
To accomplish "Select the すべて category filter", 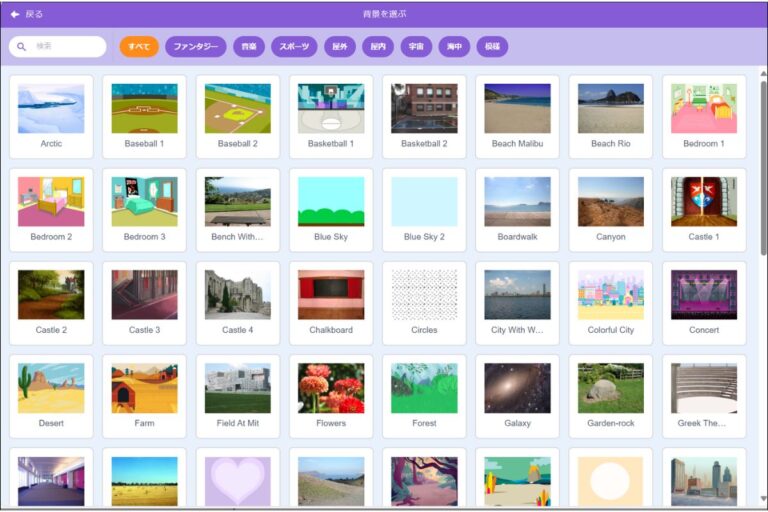I will [x=139, y=47].
